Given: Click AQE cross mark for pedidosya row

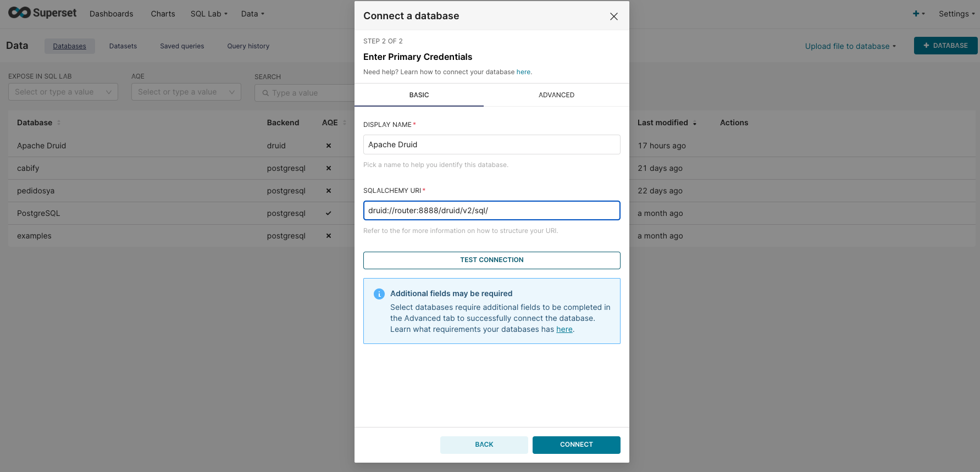Looking at the screenshot, I should pyautogui.click(x=329, y=191).
